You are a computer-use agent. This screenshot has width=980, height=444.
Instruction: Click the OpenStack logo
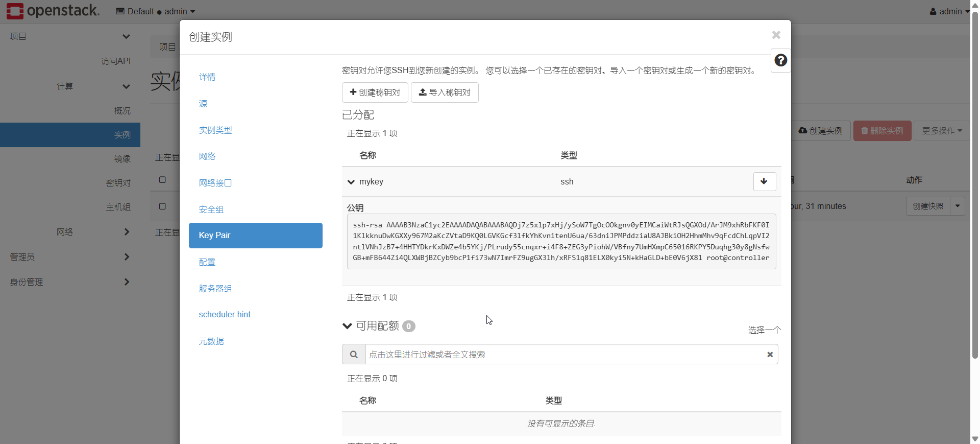tap(53, 11)
